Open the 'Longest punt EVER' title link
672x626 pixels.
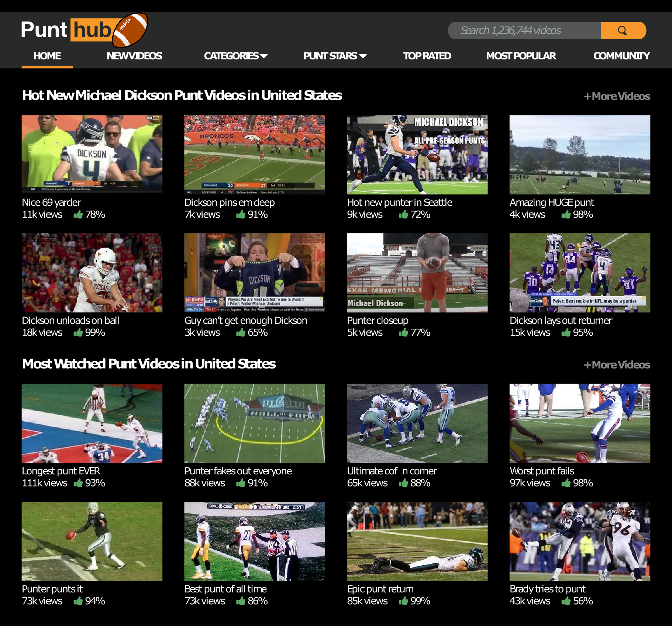coord(61,471)
